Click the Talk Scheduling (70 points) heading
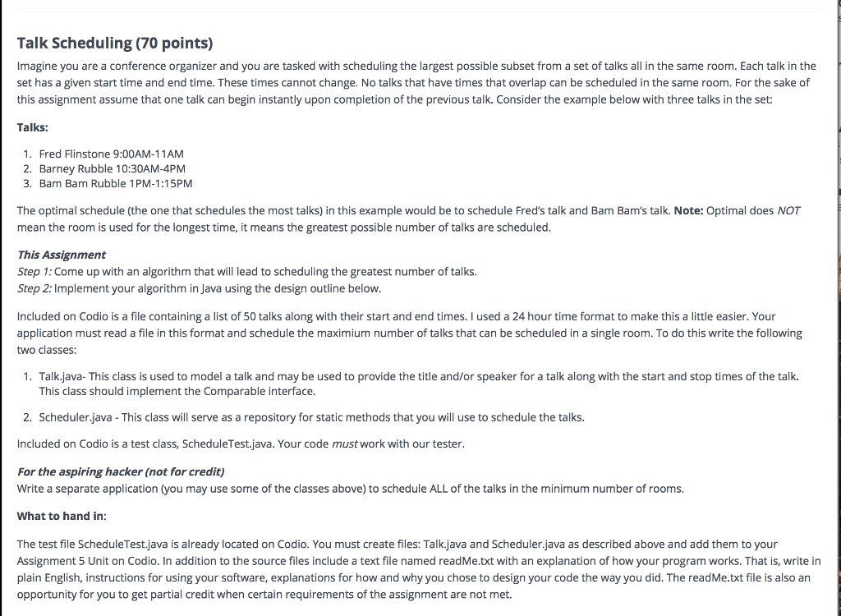 click(115, 43)
